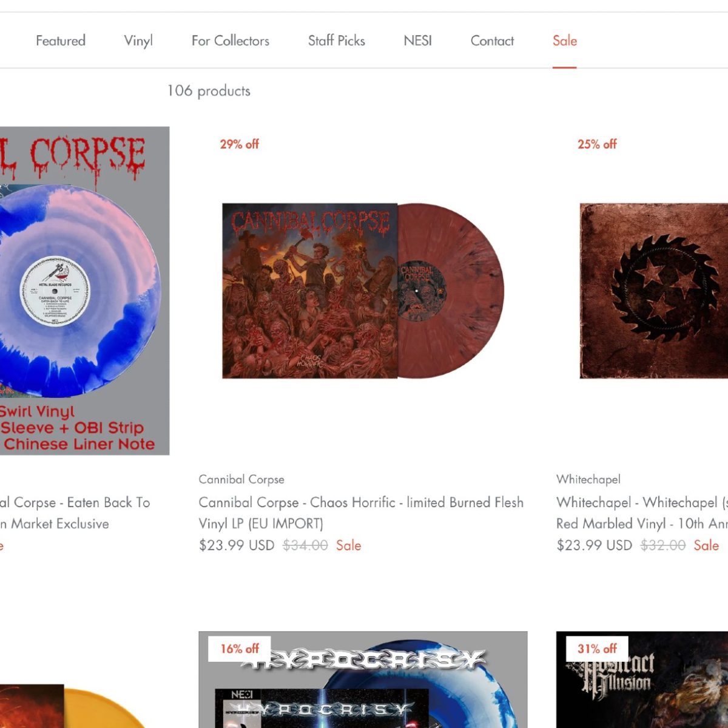728x728 pixels.
Task: Open the NESI menu link
Action: click(418, 41)
